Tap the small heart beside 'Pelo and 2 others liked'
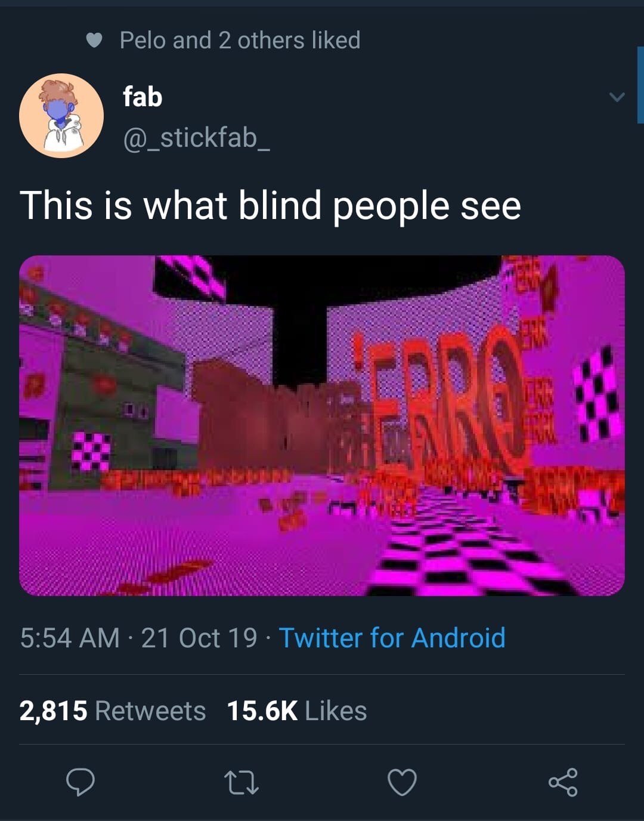The height and width of the screenshot is (821, 644). click(x=94, y=41)
